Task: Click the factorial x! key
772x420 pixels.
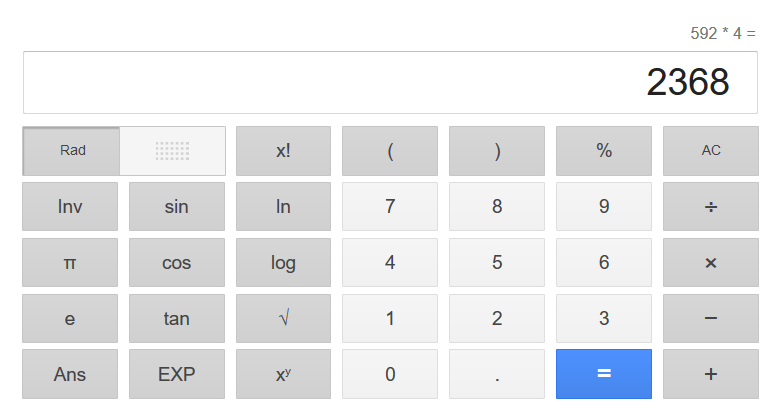Action: [283, 151]
